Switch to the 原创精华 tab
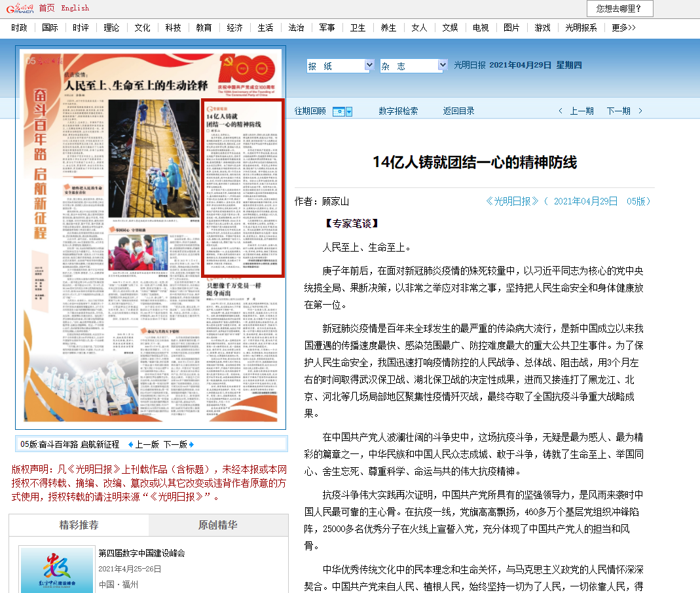This screenshot has height=593, width=700. click(x=217, y=526)
